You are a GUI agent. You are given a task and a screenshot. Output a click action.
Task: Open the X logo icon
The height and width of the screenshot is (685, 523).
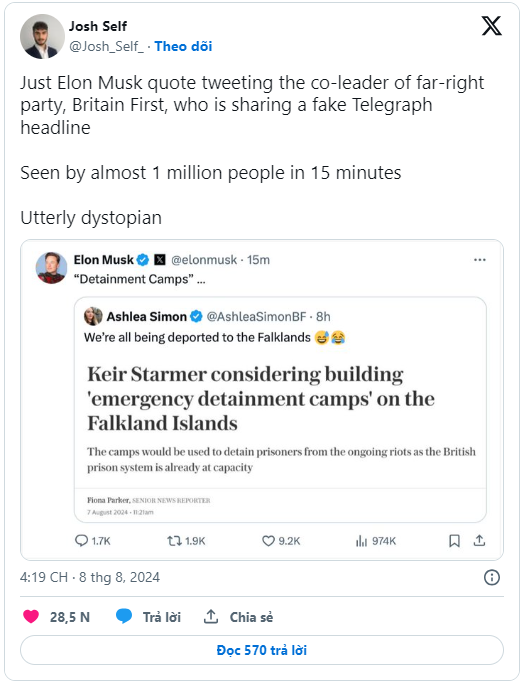click(492, 26)
